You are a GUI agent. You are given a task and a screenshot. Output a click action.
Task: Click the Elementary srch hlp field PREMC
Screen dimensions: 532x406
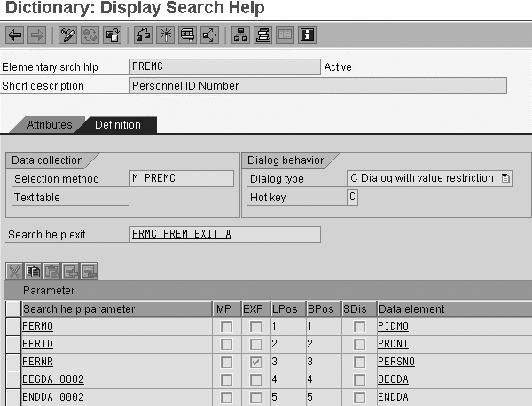[x=225, y=66]
